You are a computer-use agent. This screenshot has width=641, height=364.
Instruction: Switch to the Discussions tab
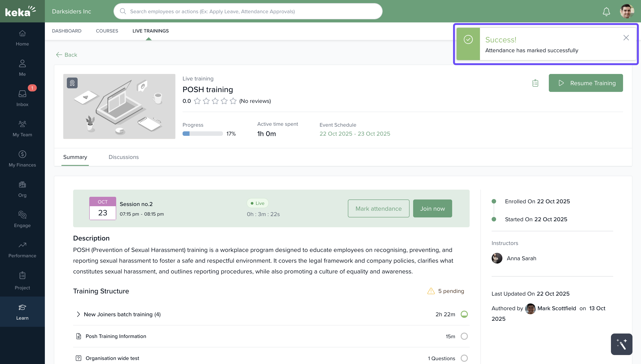(124, 157)
